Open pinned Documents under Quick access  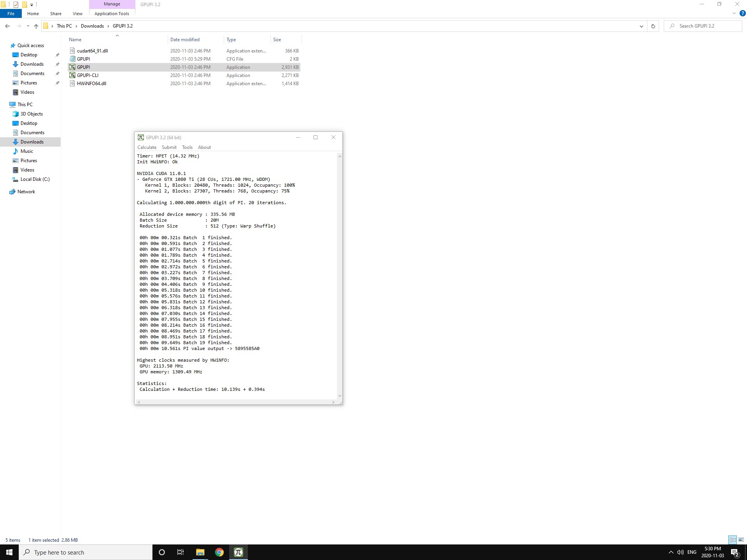tap(32, 73)
